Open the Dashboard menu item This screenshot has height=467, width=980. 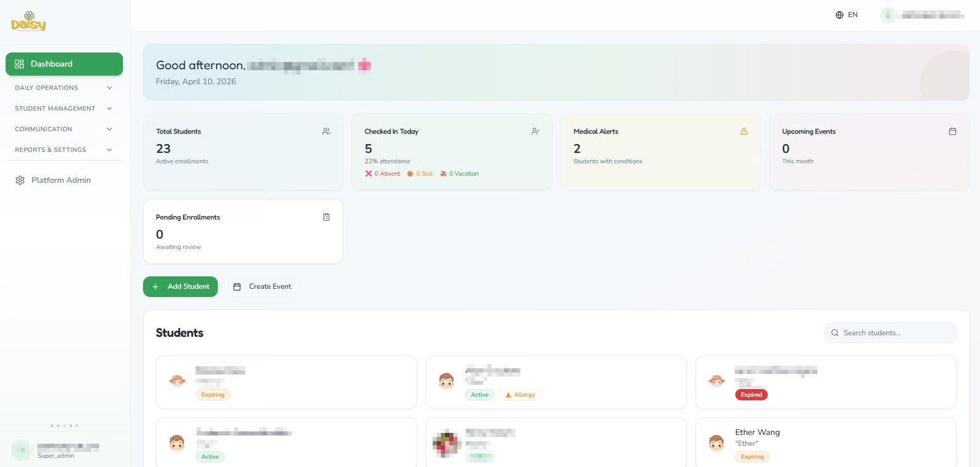point(64,64)
